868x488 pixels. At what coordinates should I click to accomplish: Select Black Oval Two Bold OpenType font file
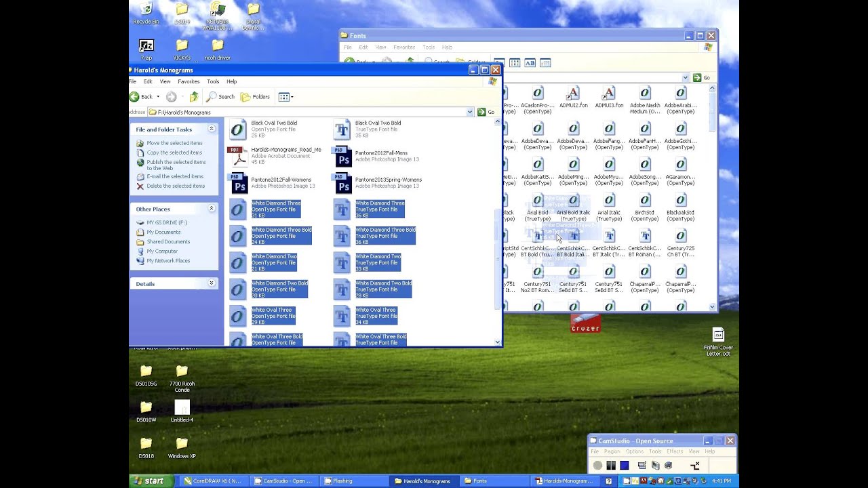pos(264,129)
